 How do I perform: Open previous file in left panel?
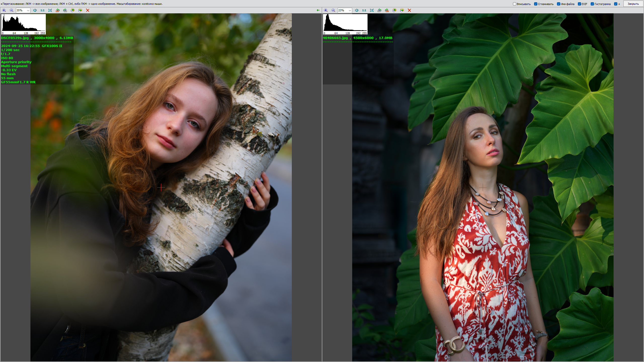[x=73, y=10]
